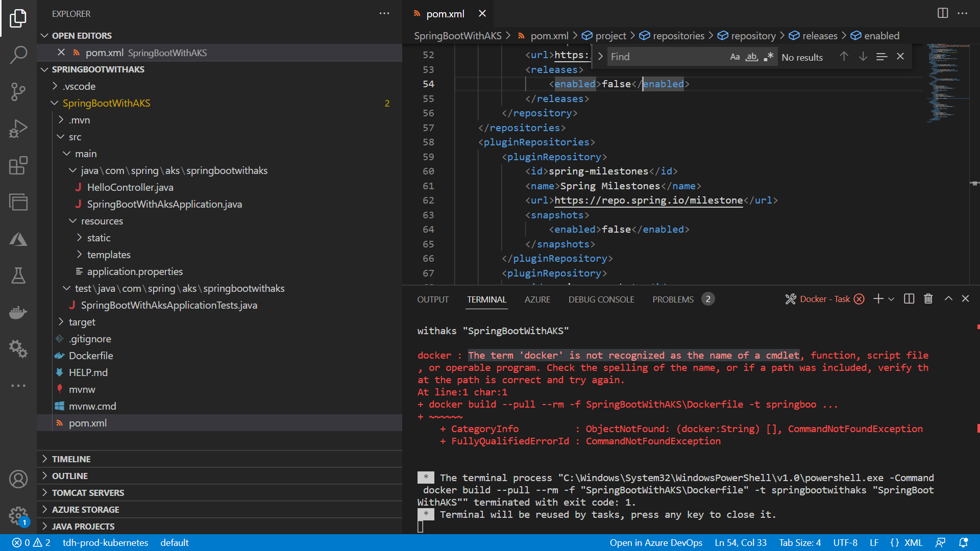Switch to the PROBLEMS tab
The height and width of the screenshot is (551, 980).
point(673,299)
